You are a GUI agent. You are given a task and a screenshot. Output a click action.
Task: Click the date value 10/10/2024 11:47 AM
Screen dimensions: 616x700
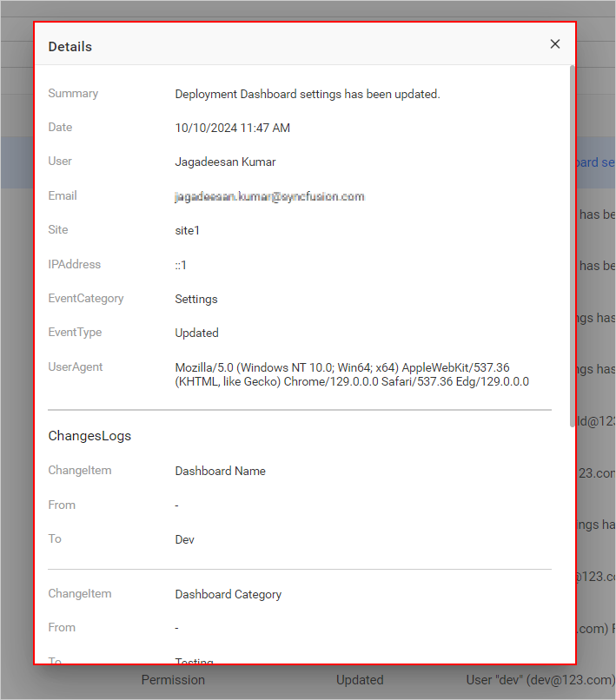(x=232, y=129)
